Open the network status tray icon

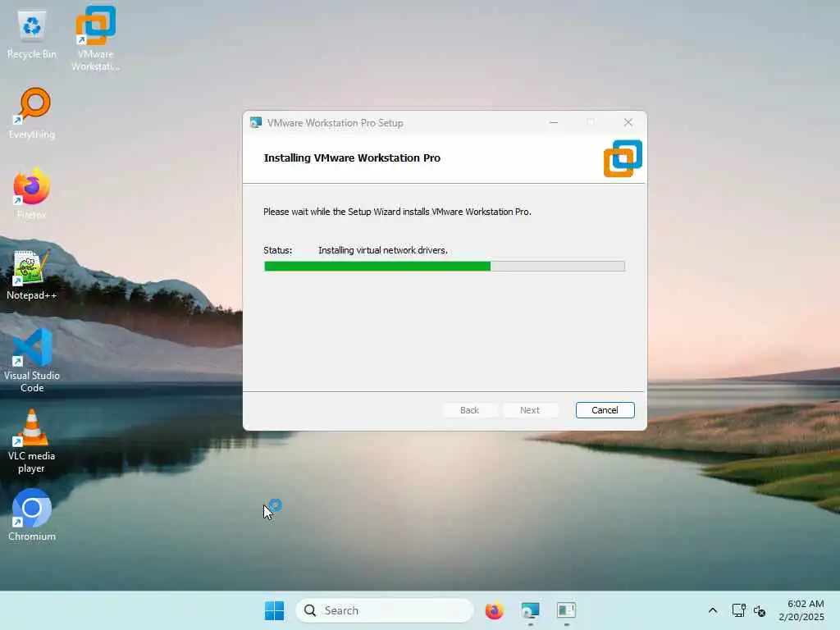pyautogui.click(x=738, y=610)
